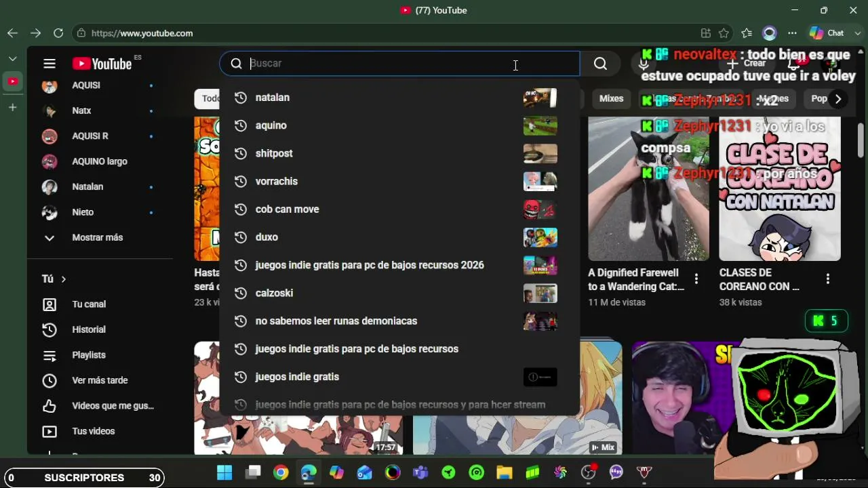Open options for 'A Dignified Farewell' video

(x=696, y=279)
